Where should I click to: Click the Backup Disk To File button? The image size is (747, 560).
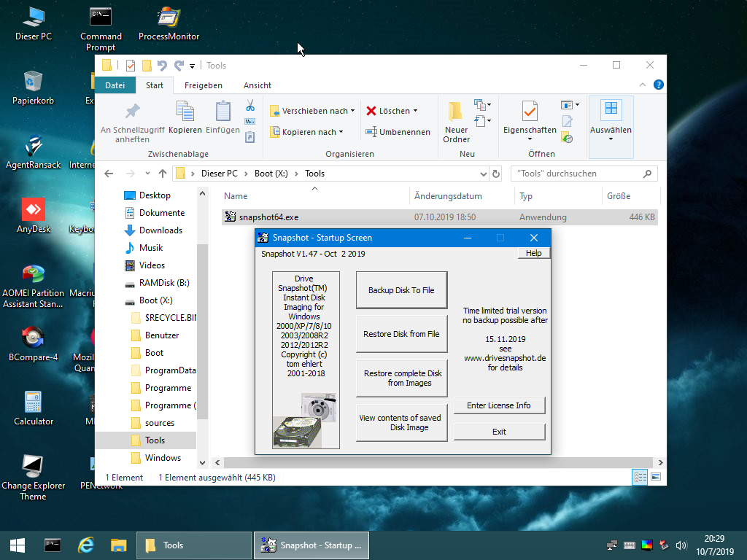click(400, 290)
